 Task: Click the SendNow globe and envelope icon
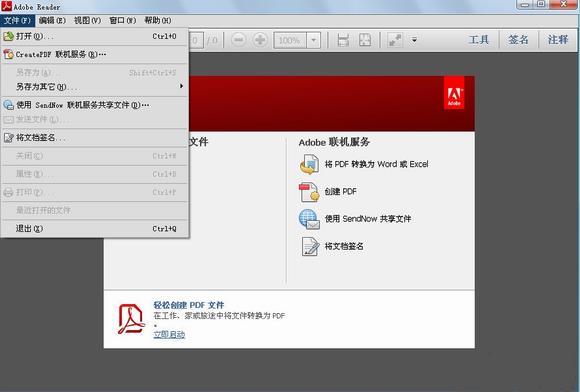tap(310, 219)
